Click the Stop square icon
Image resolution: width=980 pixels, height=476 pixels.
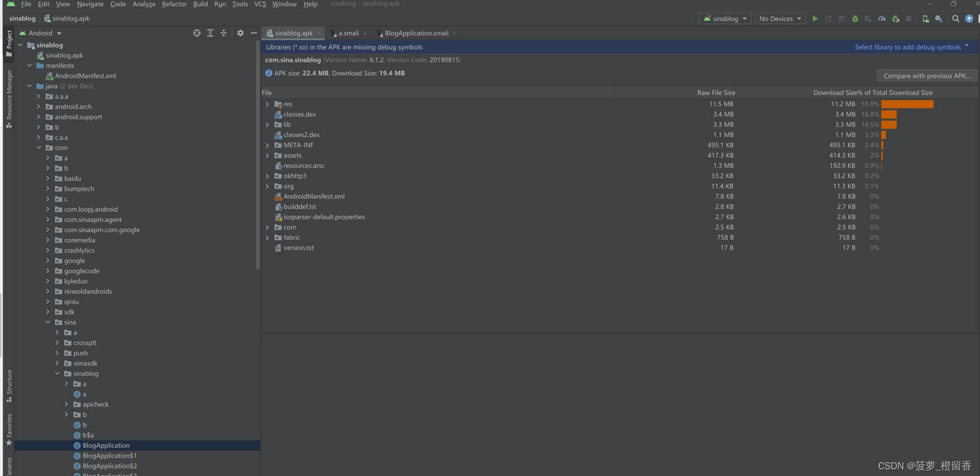(x=909, y=18)
